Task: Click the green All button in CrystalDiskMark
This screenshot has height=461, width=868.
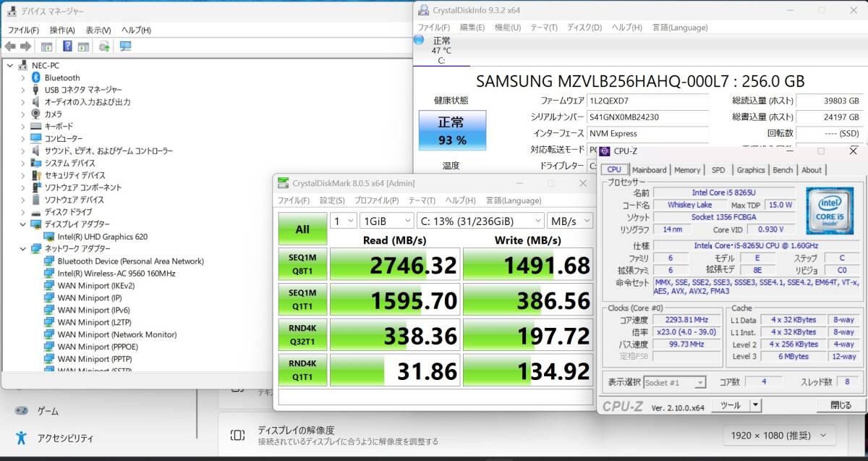Action: tap(302, 229)
